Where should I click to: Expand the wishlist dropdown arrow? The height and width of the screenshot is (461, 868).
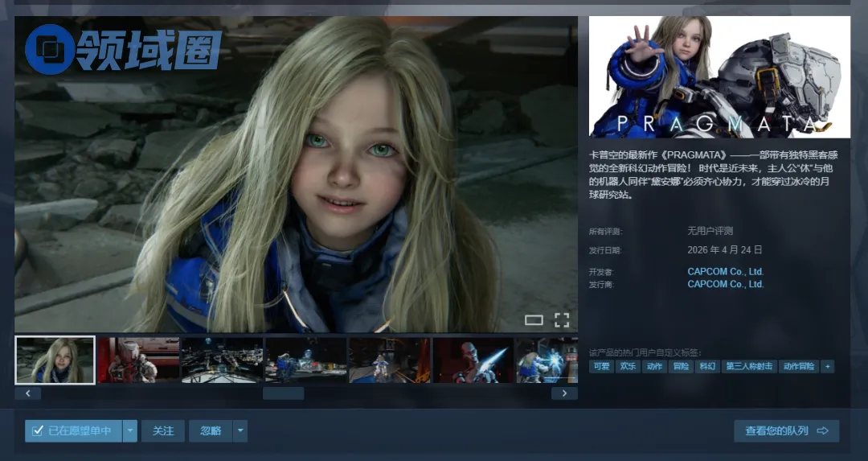130,431
